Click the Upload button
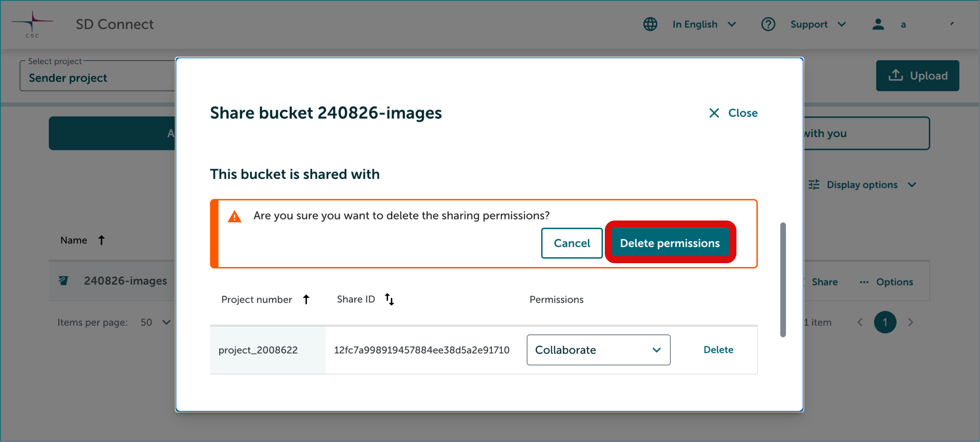 click(x=917, y=75)
